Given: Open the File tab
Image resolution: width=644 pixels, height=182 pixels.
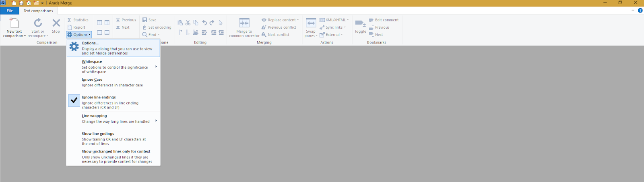Looking at the screenshot, I should [x=10, y=11].
